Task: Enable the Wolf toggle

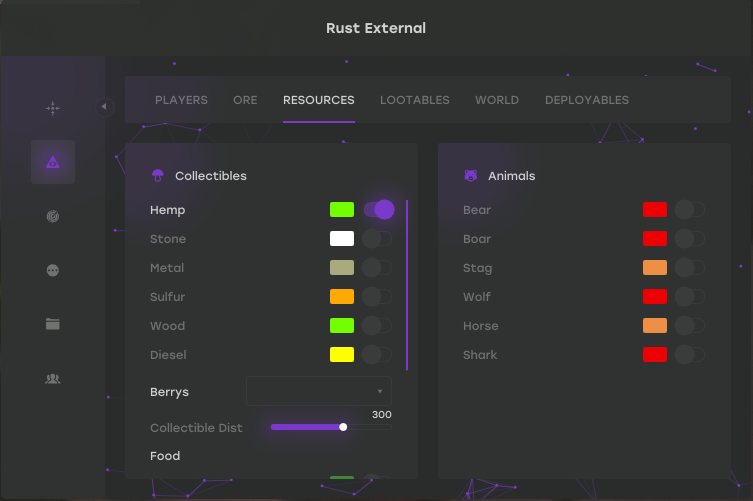Action: (x=689, y=297)
